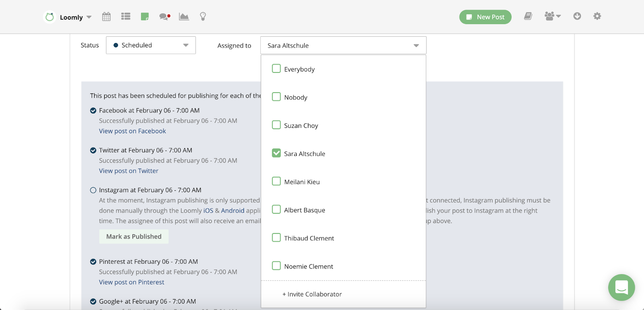Check the Noemie Clement checkbox
644x310 pixels.
click(276, 266)
